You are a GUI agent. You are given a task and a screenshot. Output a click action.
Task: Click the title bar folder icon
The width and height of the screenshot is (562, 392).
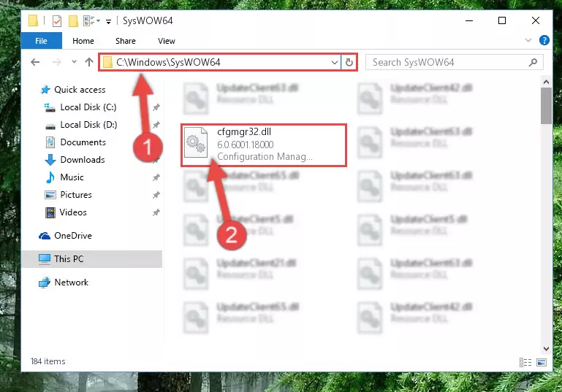pos(33,20)
